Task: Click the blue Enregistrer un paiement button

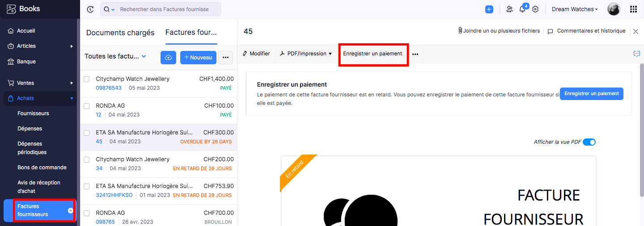Action: (x=591, y=94)
